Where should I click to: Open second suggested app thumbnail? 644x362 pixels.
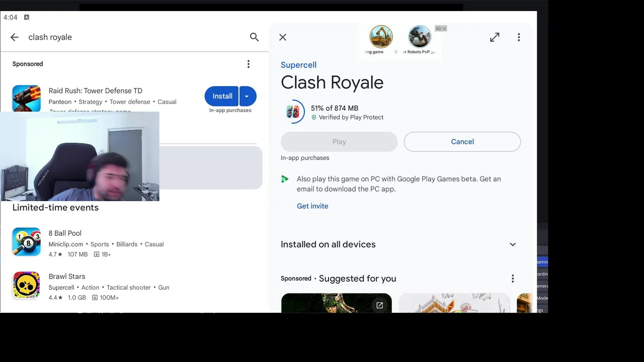(x=454, y=303)
